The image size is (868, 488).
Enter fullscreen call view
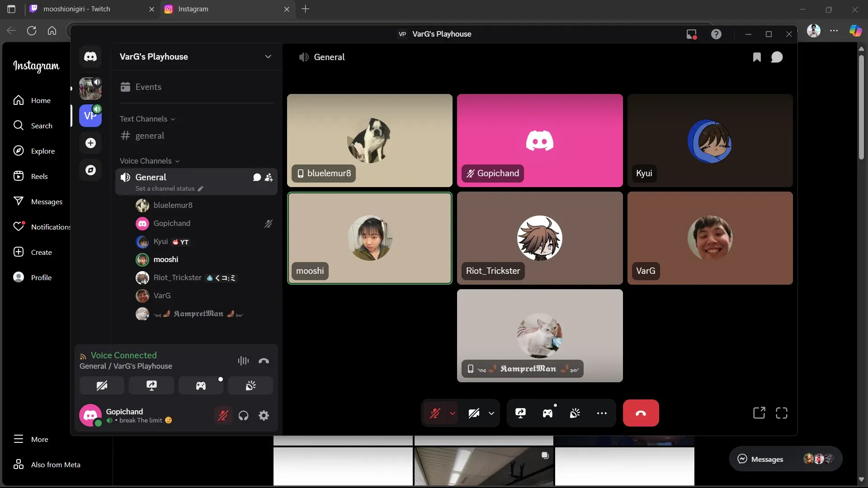click(782, 413)
